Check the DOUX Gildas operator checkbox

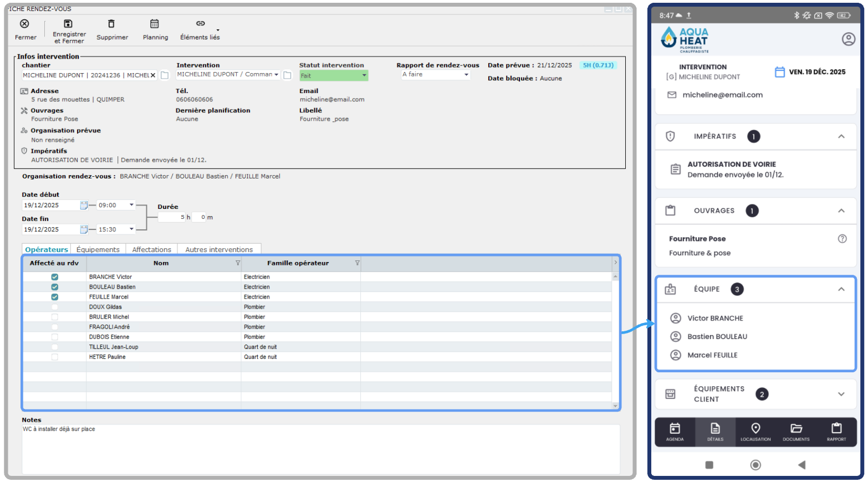pos(54,307)
